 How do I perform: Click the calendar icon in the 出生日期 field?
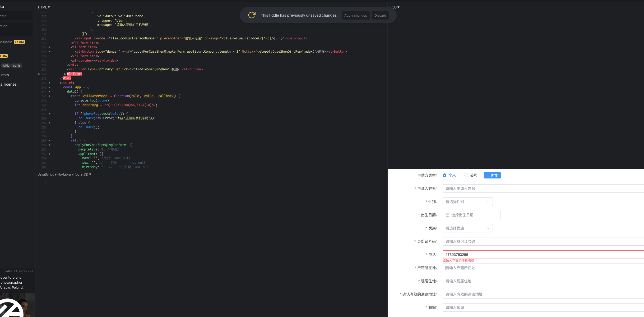[x=447, y=215]
